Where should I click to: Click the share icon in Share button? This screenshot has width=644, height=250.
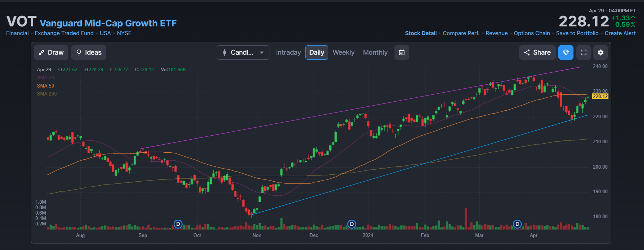(x=527, y=52)
